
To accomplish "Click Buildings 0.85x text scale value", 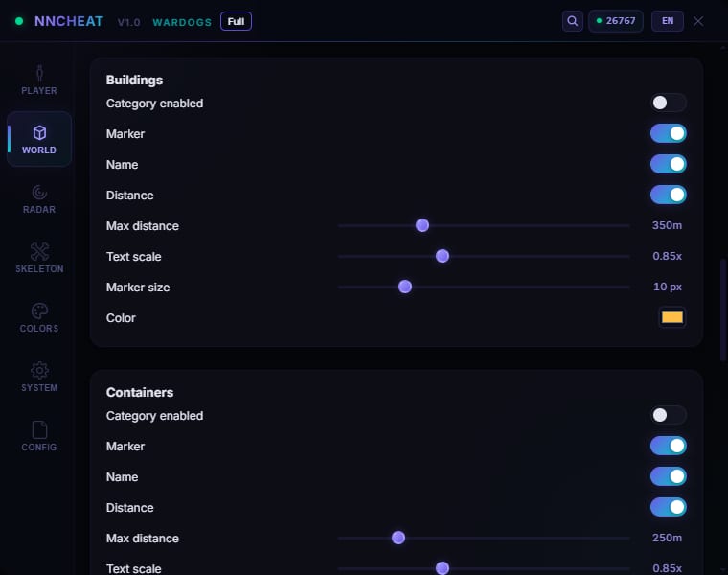I will (x=667, y=256).
